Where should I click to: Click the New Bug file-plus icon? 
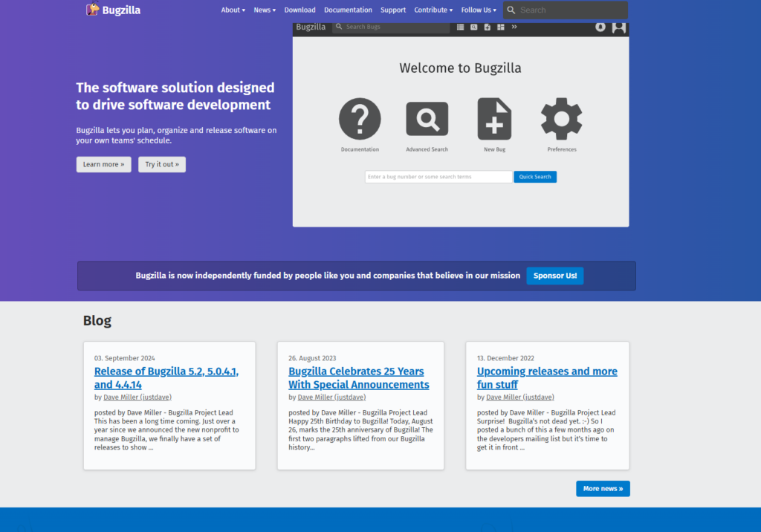tap(494, 119)
